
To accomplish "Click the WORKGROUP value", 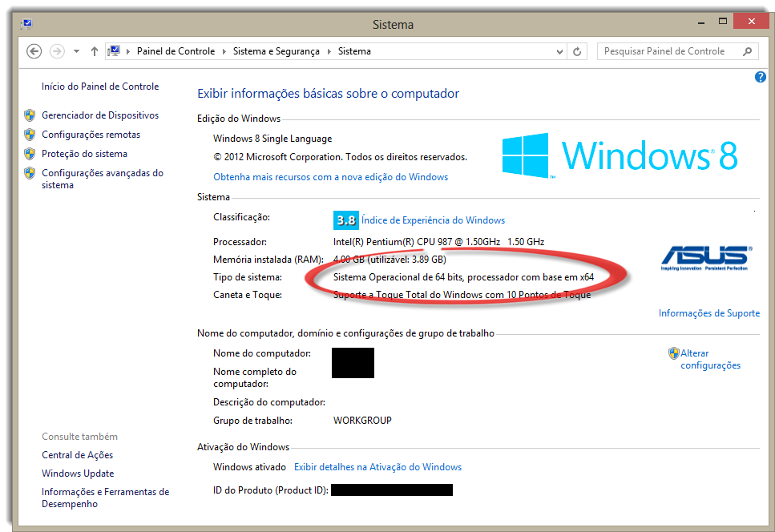I will click(x=362, y=421).
